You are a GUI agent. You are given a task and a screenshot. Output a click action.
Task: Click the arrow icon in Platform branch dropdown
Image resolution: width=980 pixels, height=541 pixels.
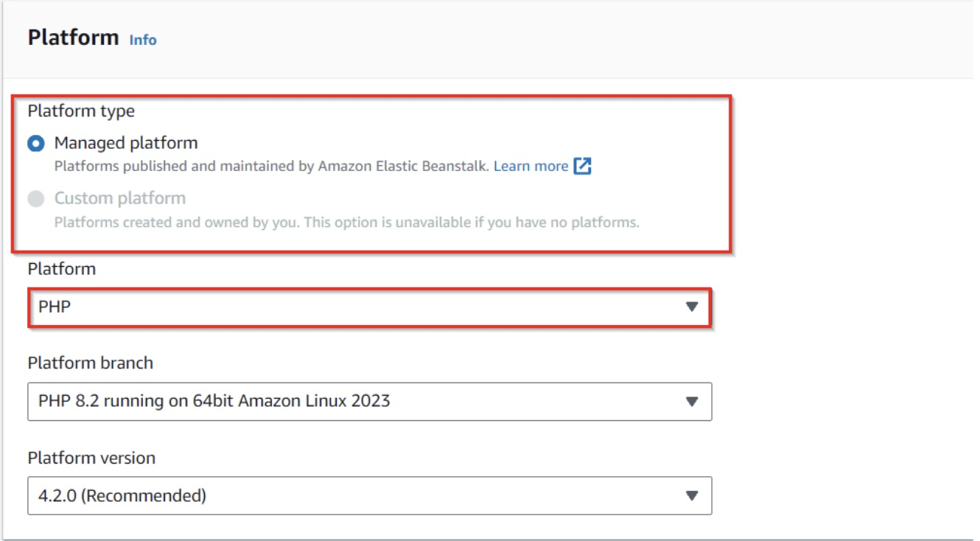[691, 402]
